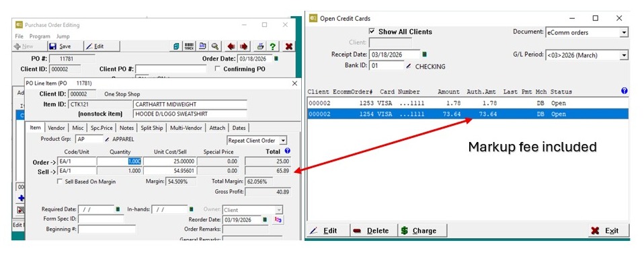This screenshot has width=644, height=253.
Task: Select the eComm order 1254 row
Action: pyautogui.click(x=468, y=114)
